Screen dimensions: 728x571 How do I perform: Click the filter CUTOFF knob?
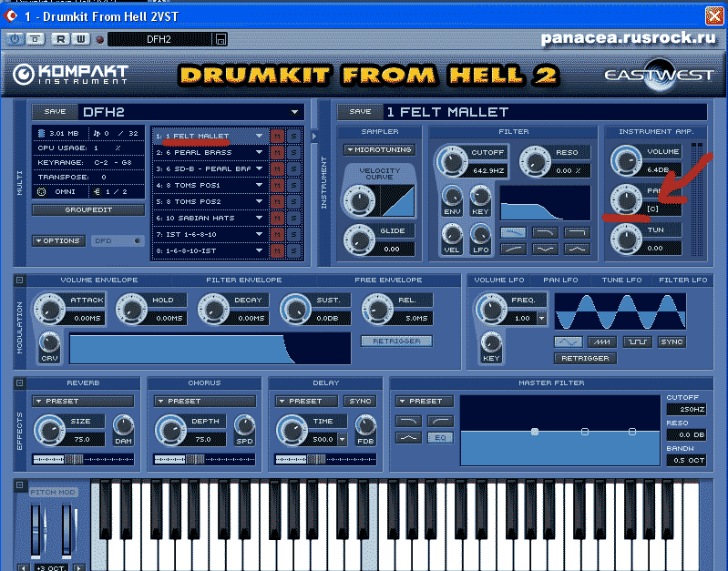point(452,161)
